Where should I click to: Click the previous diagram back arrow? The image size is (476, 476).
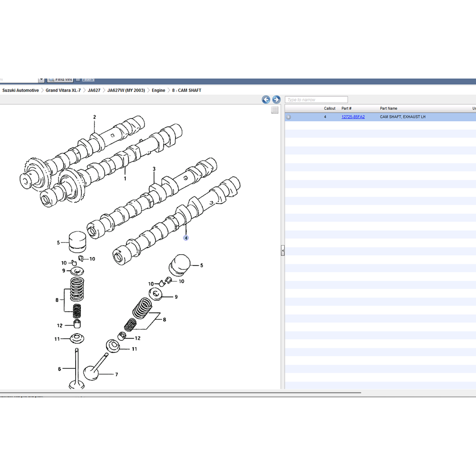266,99
